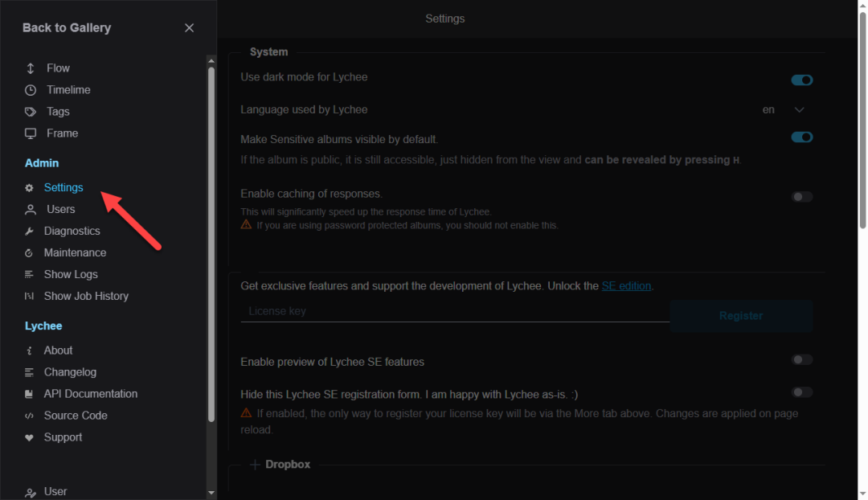
Task: Enable preview of Lychee SE features
Action: point(801,360)
